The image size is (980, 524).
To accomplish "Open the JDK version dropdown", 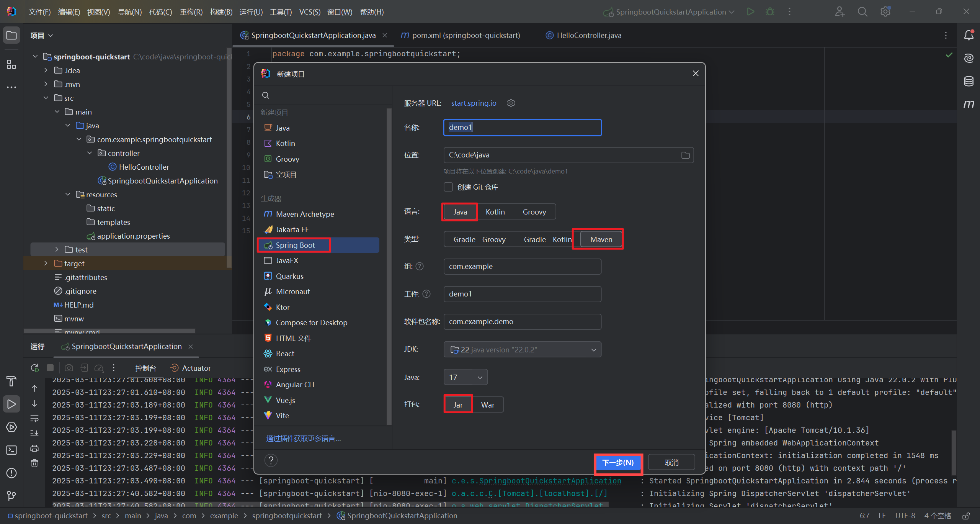I will 522,350.
